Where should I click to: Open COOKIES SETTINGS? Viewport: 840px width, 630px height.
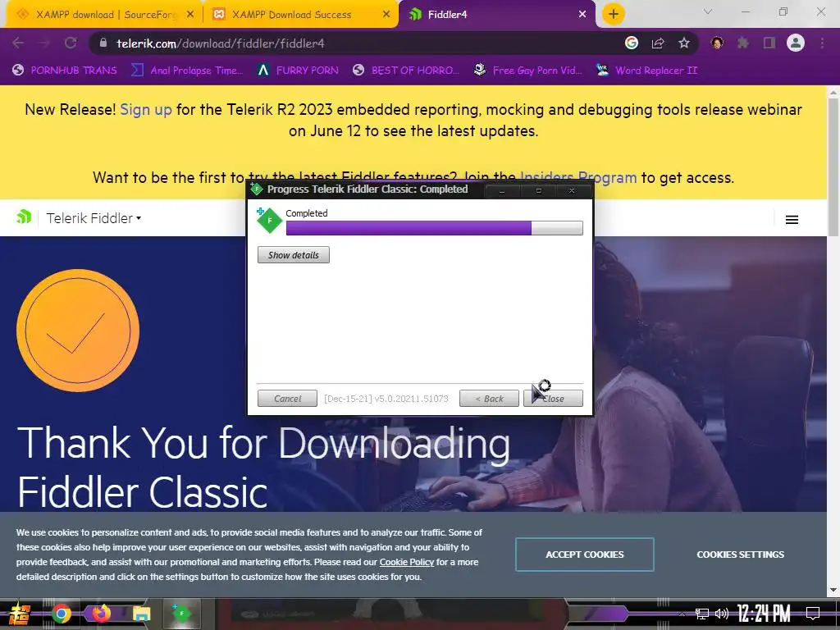pyautogui.click(x=741, y=555)
